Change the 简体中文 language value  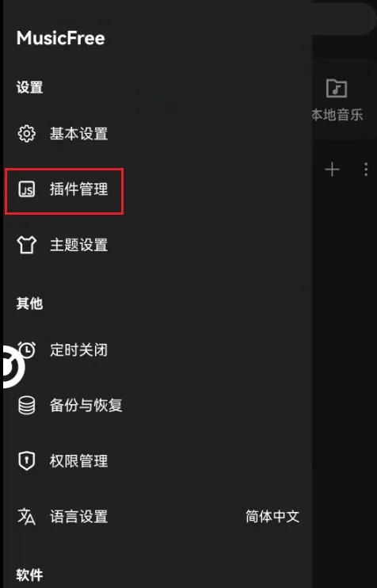point(272,517)
